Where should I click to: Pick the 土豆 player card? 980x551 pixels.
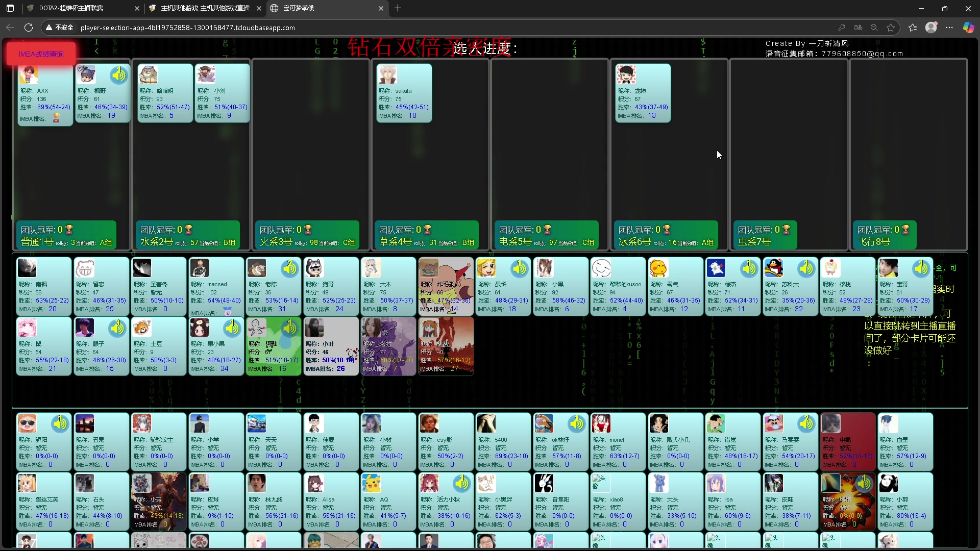coord(159,346)
